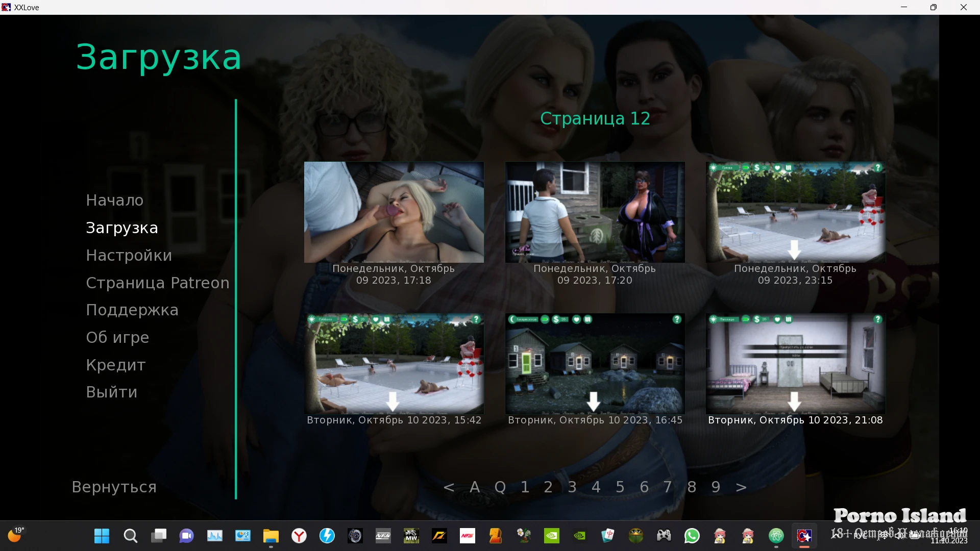The height and width of the screenshot is (551, 980).
Task: Open the auto-saves page A
Action: (475, 487)
